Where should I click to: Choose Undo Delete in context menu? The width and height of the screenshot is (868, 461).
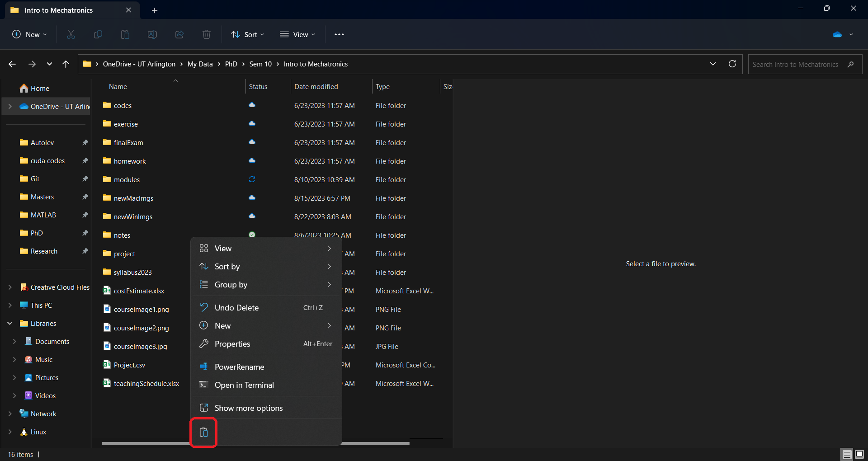click(236, 308)
